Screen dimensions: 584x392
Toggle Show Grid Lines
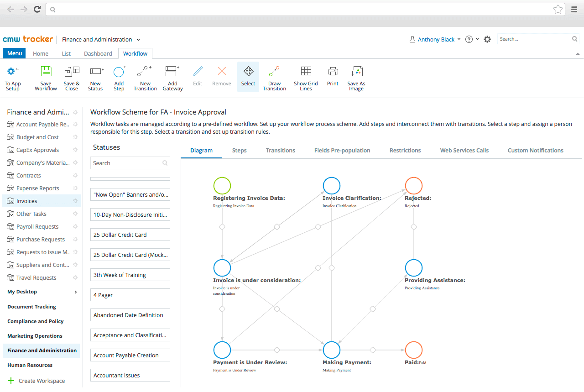305,78
